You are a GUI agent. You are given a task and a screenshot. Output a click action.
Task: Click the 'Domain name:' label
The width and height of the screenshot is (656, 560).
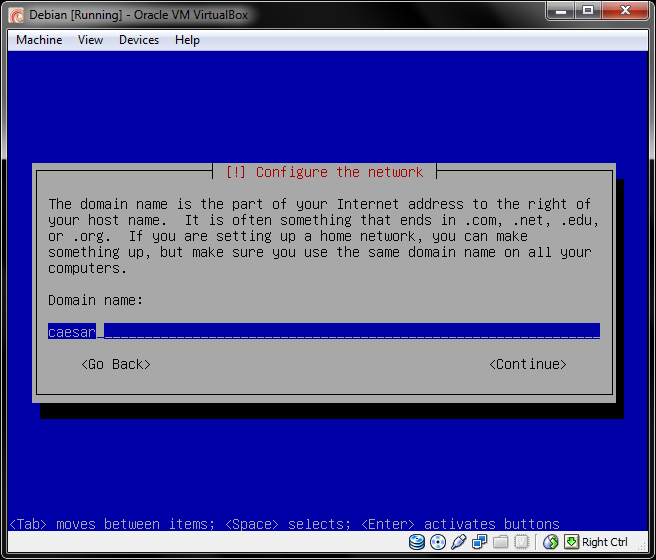(95, 300)
